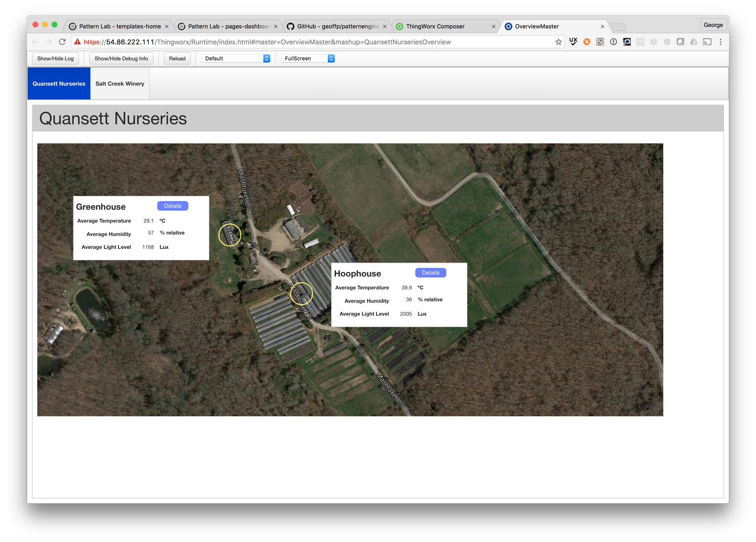Open the React Developer Tools extension
This screenshot has width=756, height=542.
640,42
